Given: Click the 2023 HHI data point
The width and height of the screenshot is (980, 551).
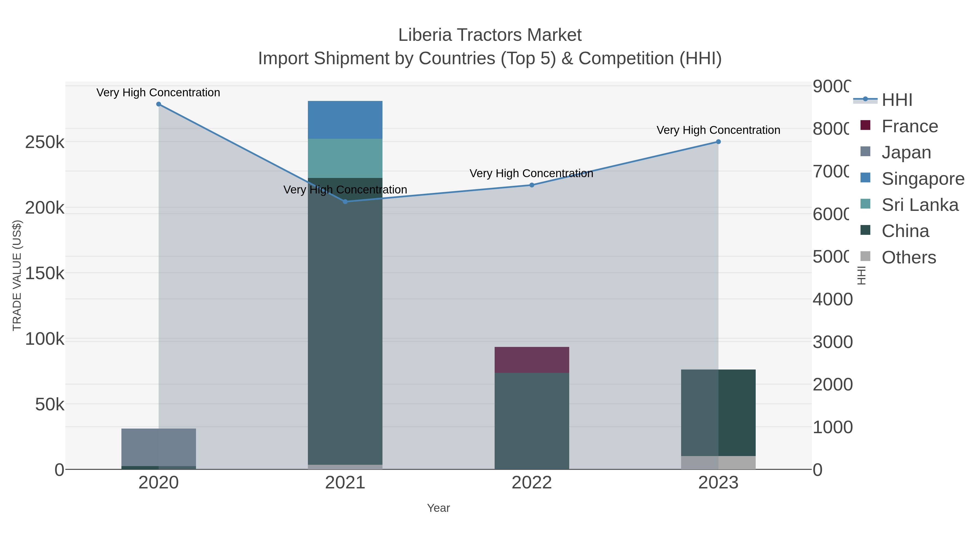Looking at the screenshot, I should click(718, 142).
